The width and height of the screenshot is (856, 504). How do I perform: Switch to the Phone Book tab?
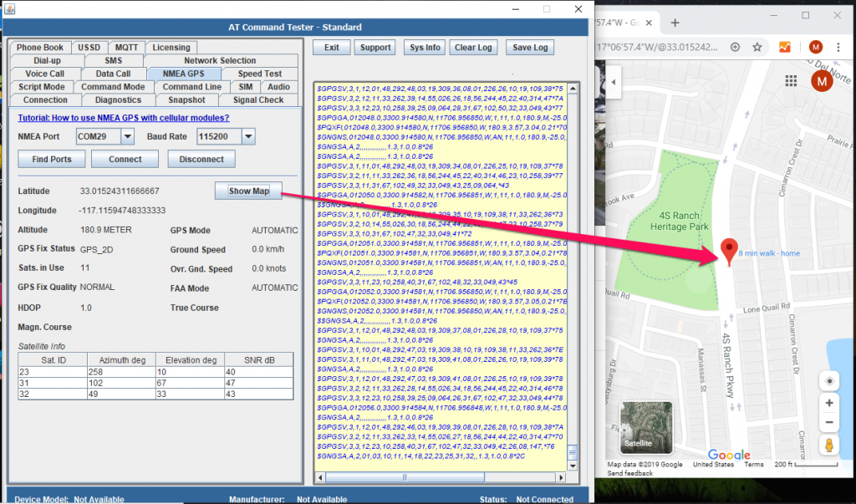(x=40, y=48)
